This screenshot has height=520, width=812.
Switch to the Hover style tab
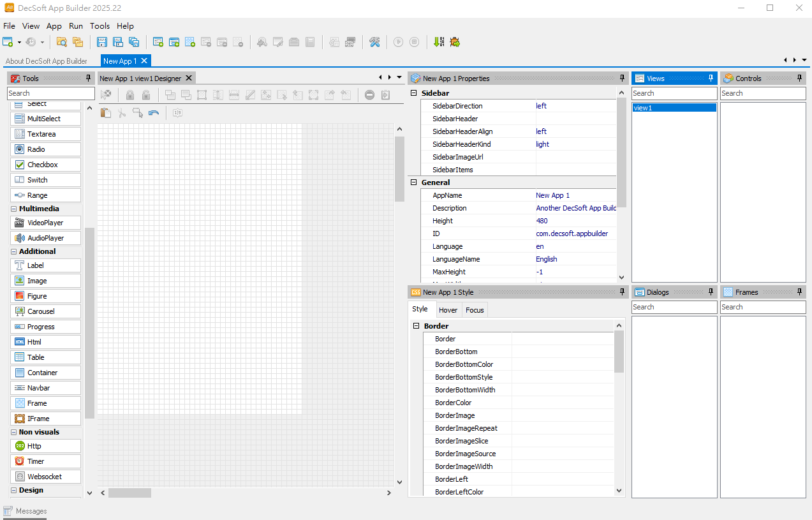(448, 310)
